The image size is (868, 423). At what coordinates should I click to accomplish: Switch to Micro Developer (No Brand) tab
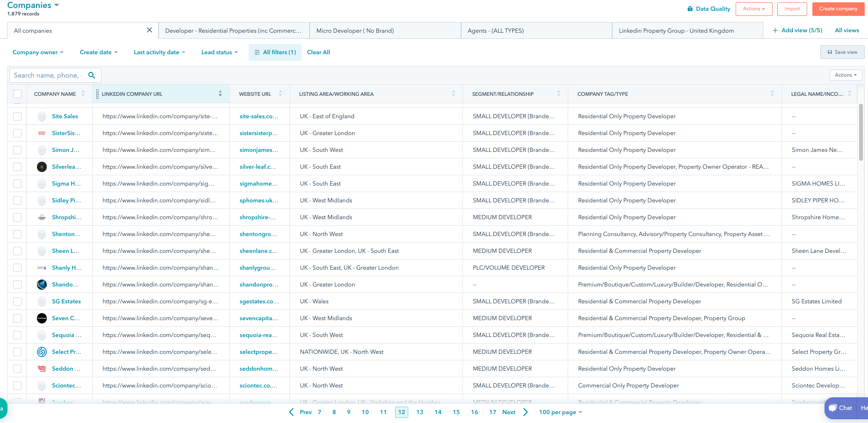click(355, 31)
